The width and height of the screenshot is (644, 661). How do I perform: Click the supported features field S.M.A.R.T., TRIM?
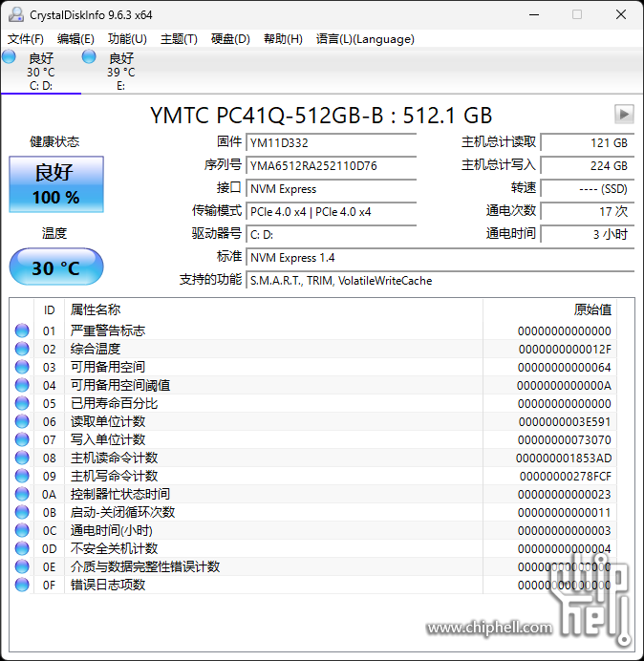point(440,280)
